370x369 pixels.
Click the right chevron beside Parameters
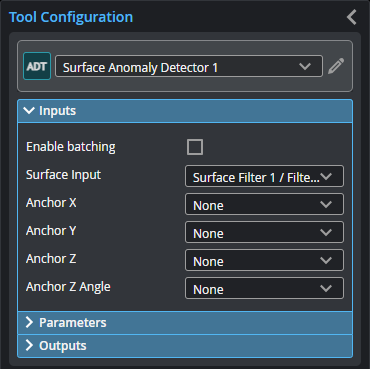(29, 322)
